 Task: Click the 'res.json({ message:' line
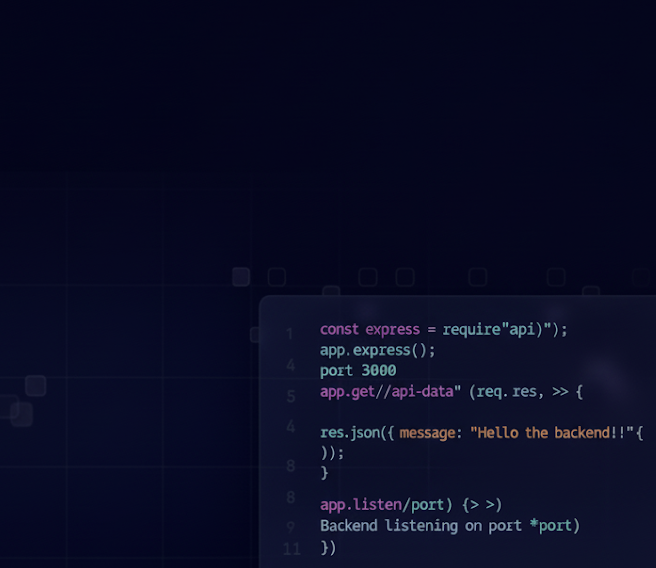click(482, 432)
